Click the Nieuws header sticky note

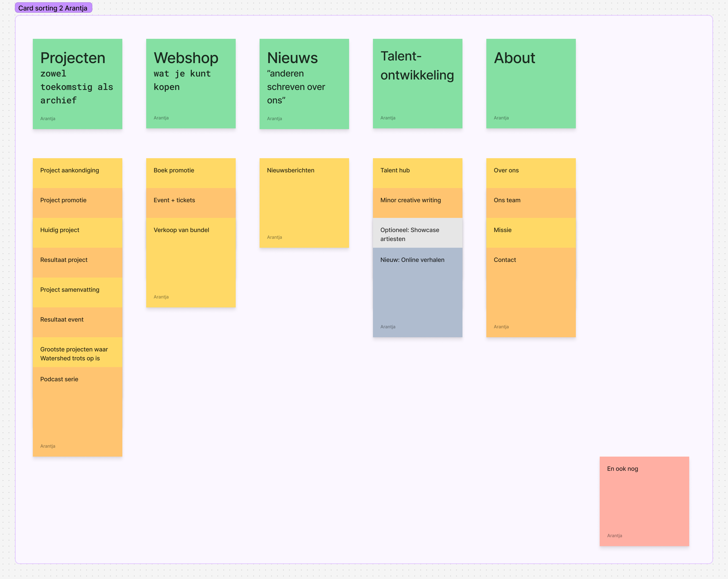pos(304,83)
